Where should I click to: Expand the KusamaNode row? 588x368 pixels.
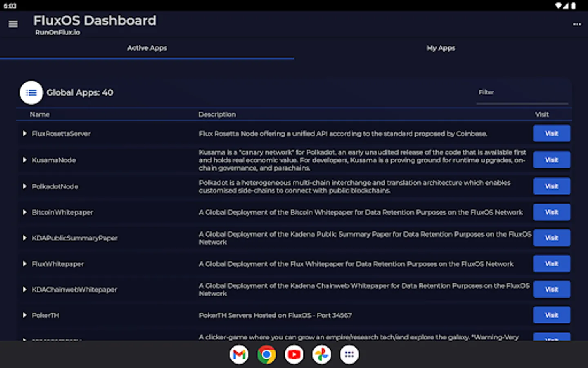24,160
